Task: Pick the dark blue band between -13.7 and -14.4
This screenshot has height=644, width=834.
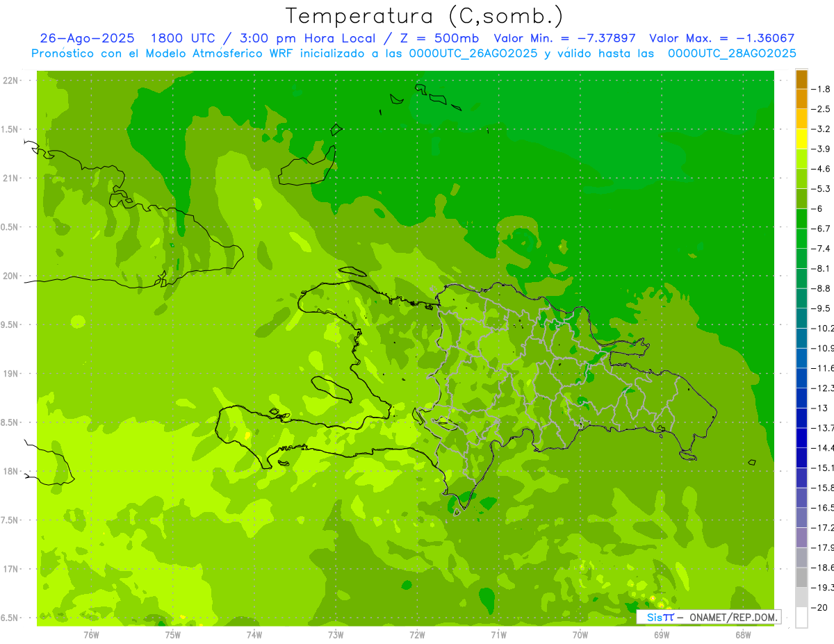Action: point(801,438)
